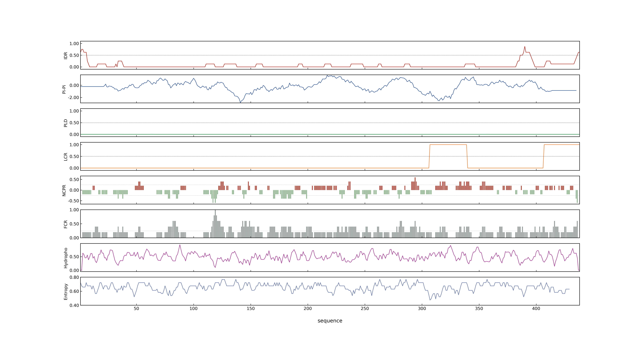Click the -2.00 tick of Pi-Pi plot
This screenshot has width=644, height=343.
[73, 98]
